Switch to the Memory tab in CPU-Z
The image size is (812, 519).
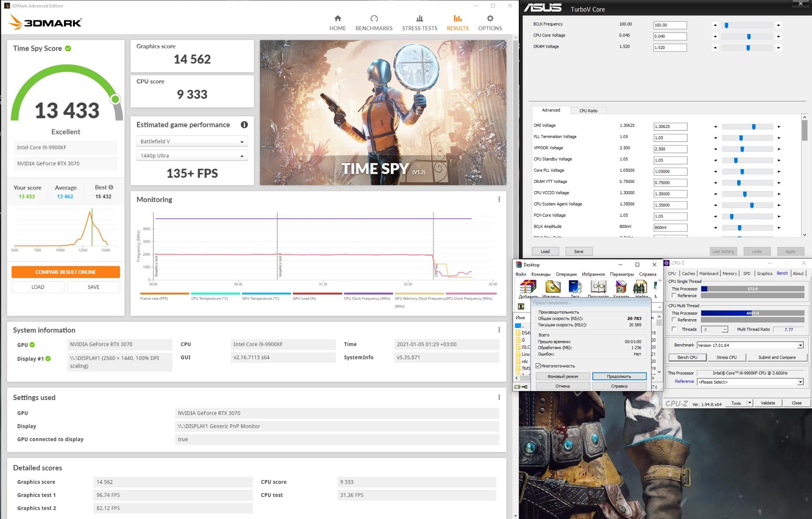coord(729,273)
